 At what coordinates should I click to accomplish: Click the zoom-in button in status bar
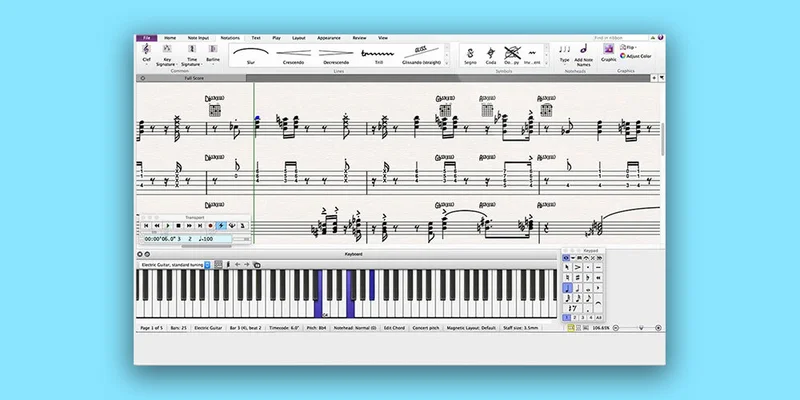(658, 328)
